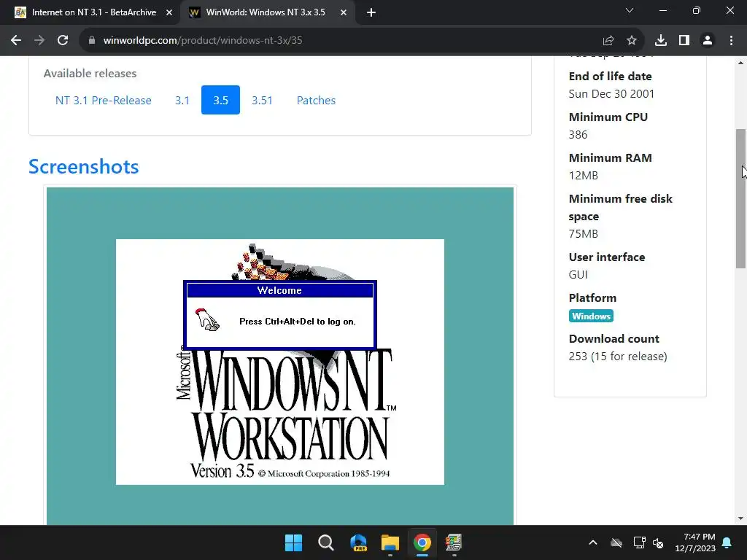Image resolution: width=747 pixels, height=560 pixels.
Task: Click 'GUI' user interface value
Action: click(578, 275)
